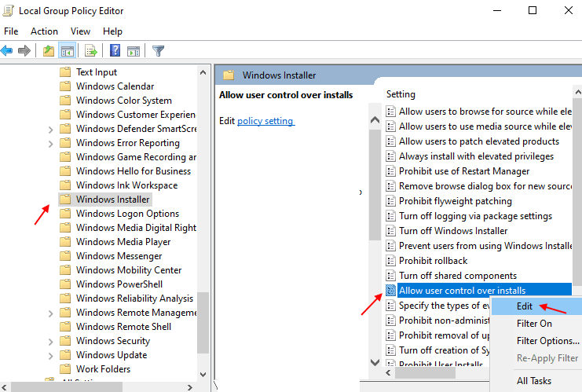Click the policy icon beside Turn off Windows Installer
This screenshot has height=392, width=582.
coord(390,231)
